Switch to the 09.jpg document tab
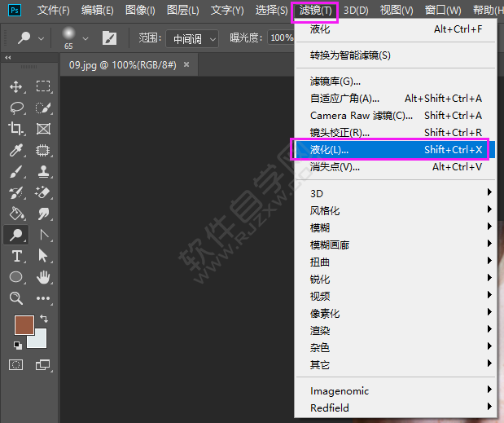The image size is (504, 423). point(122,65)
